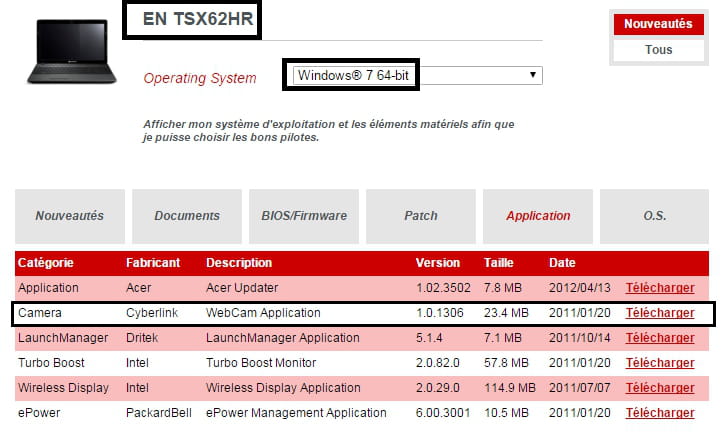Click the Wireless Display category cell

[x=64, y=388]
